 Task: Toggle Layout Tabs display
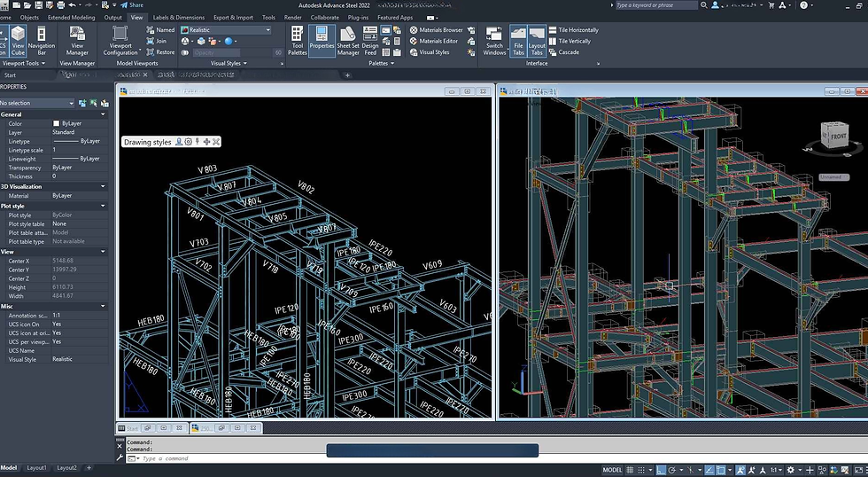(537, 41)
